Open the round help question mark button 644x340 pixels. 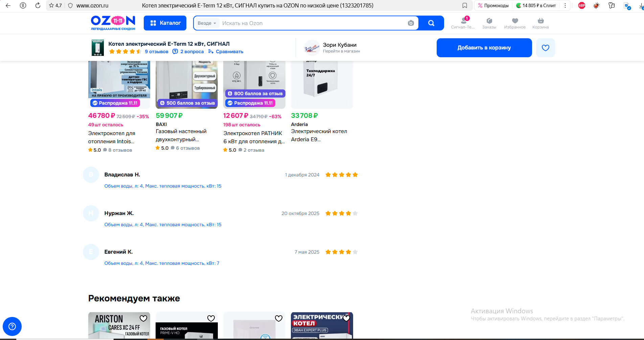(x=12, y=326)
